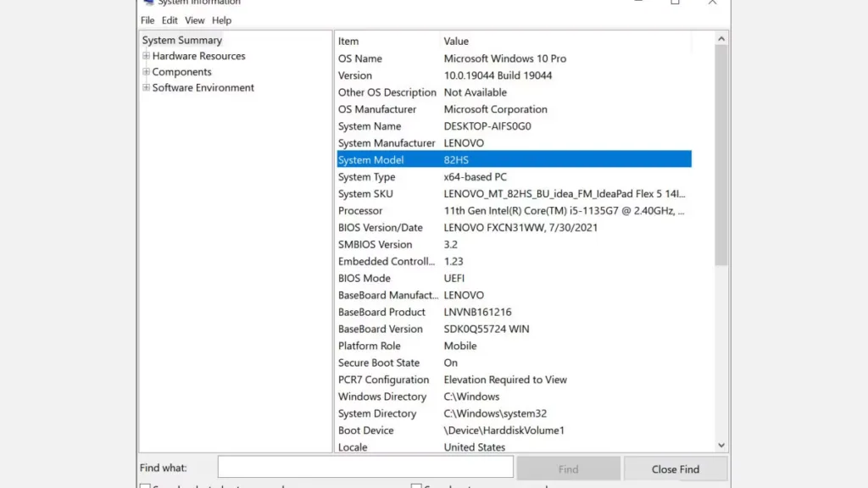Select the Platform Role row
Viewport: 868px width, 488px height.
(x=514, y=346)
